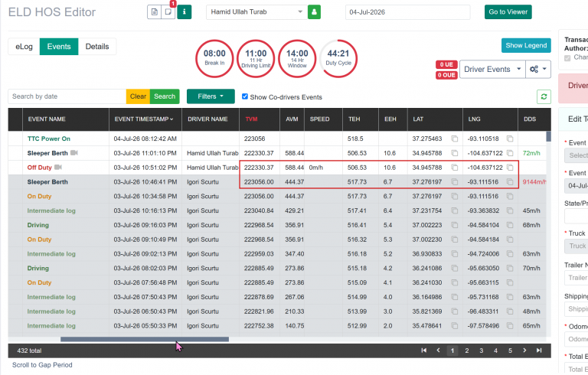Click the vertical table scrollbar thumb
Image resolution: width=588 pixels, height=375 pixels.
(548, 136)
